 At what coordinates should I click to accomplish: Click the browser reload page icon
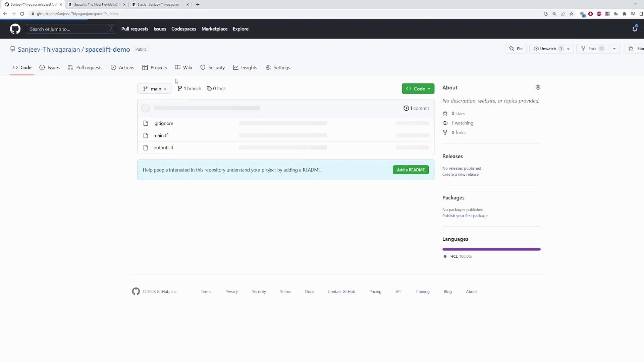pyautogui.click(x=22, y=14)
